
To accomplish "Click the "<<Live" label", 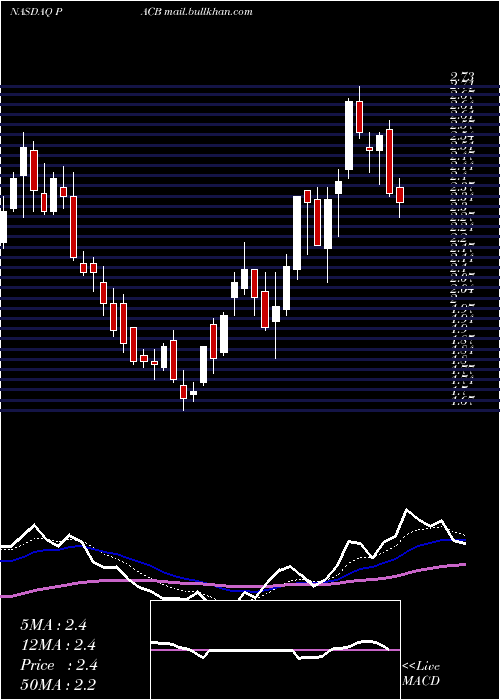I will pyautogui.click(x=421, y=667).
